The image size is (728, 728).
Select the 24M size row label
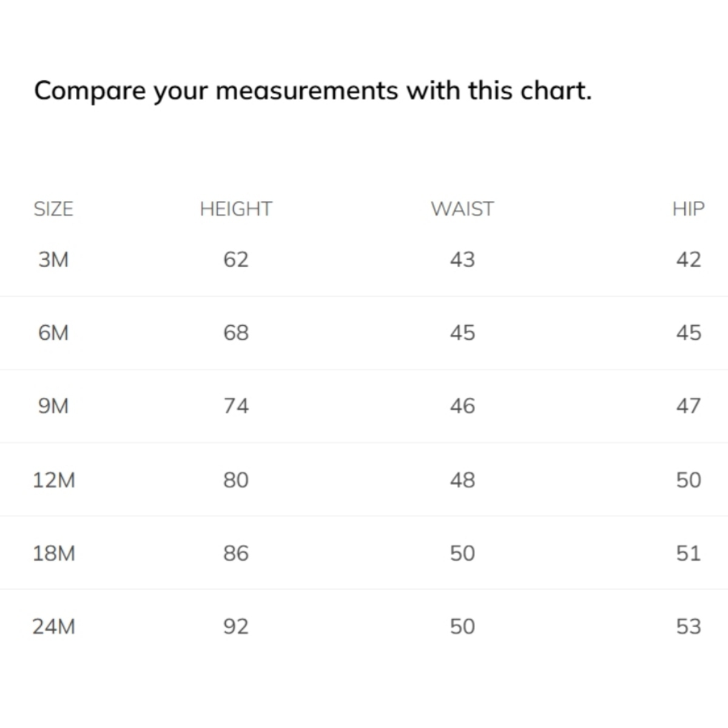click(x=54, y=626)
